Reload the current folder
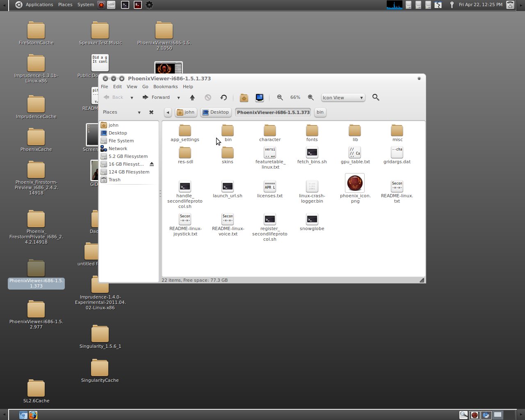Screen dimensions: 525x420 coord(224,98)
